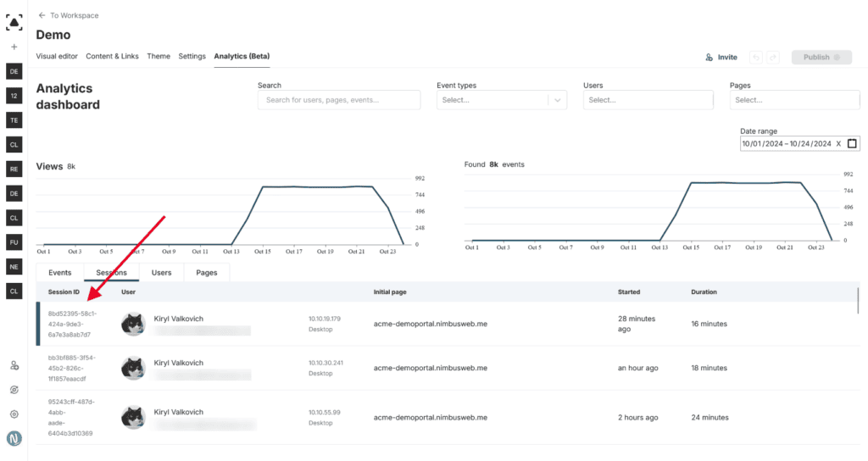Image resolution: width=868 pixels, height=461 pixels.
Task: Click '2 hours ago' started cell
Action: pyautogui.click(x=638, y=417)
